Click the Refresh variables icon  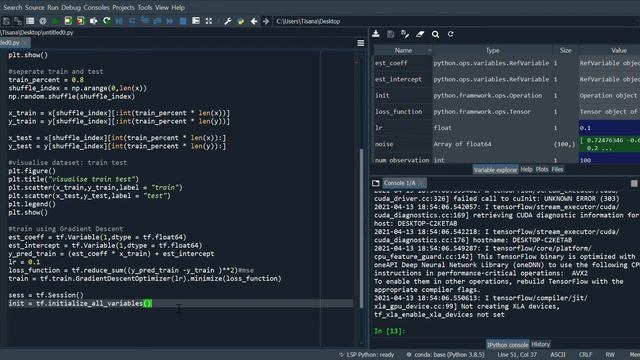tap(451, 34)
